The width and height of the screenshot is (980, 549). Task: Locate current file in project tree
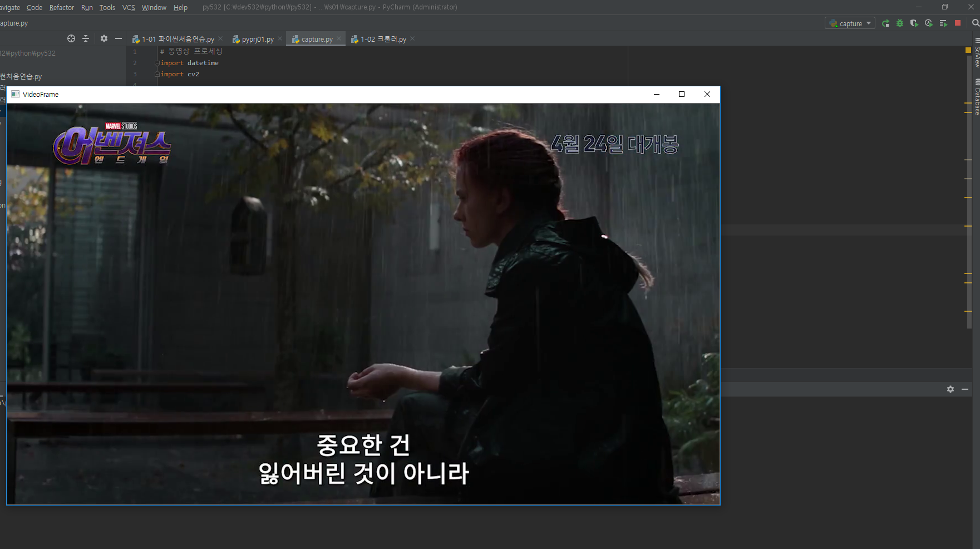click(71, 38)
